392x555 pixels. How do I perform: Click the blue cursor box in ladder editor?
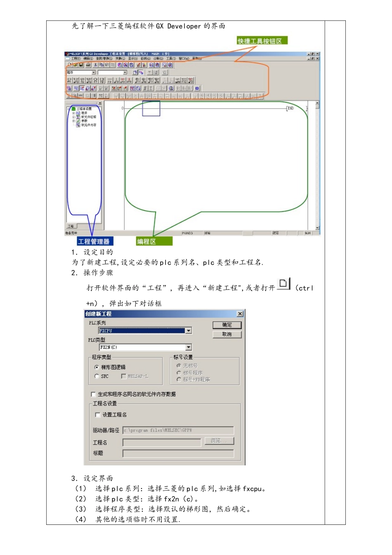coord(151,109)
